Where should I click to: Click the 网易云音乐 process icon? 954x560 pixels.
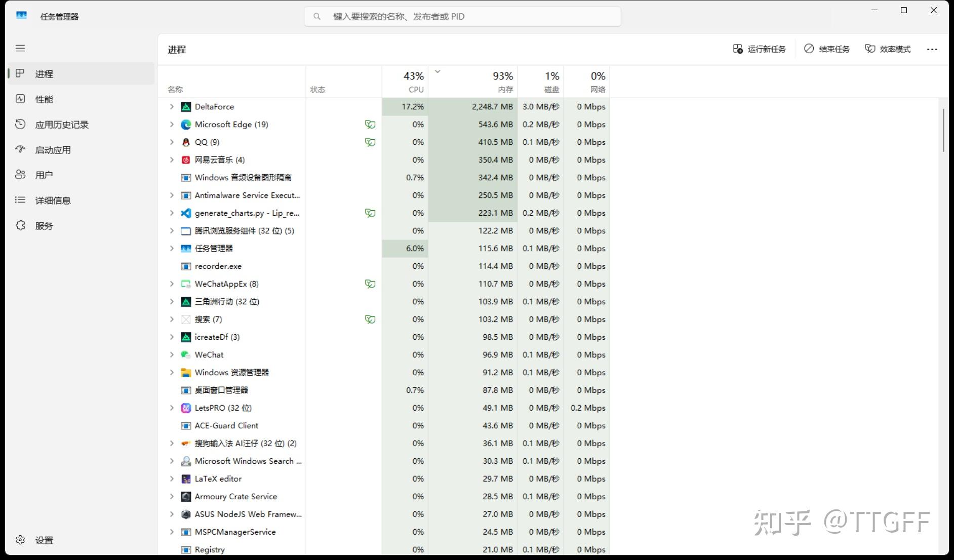[x=186, y=160]
